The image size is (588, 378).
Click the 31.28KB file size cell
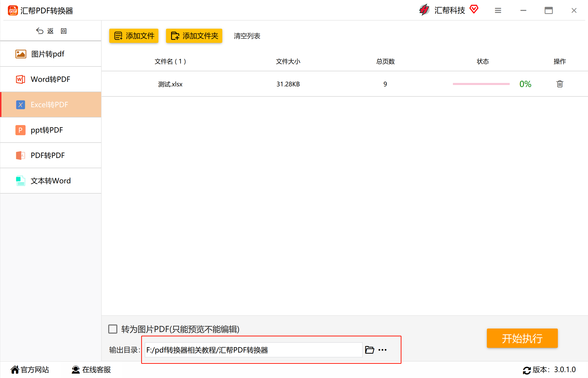tap(288, 84)
